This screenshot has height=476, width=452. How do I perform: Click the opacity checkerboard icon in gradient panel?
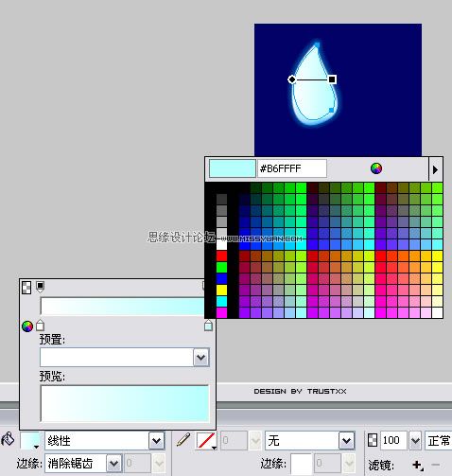tap(26, 288)
